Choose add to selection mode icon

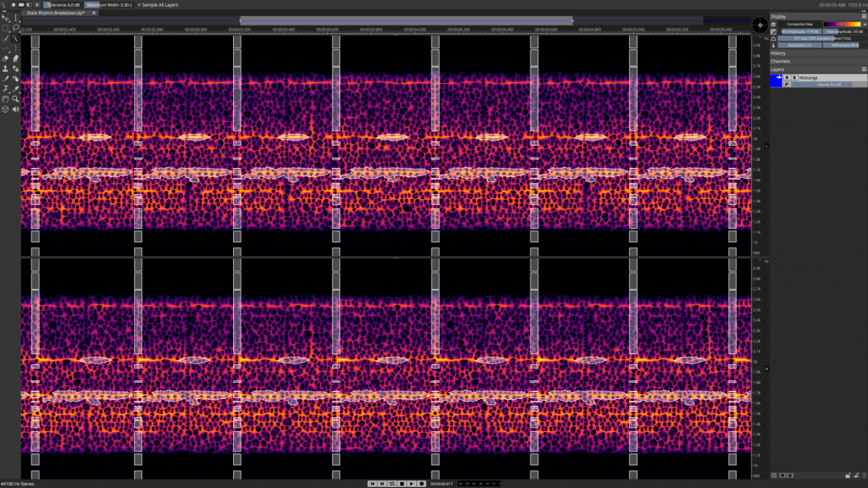(21, 5)
